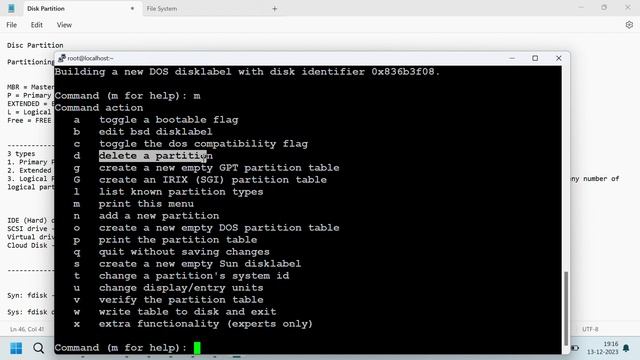Click the PuTTY icon in terminal title bar
Image resolution: width=640 pixels, height=360 pixels.
[x=62, y=58]
